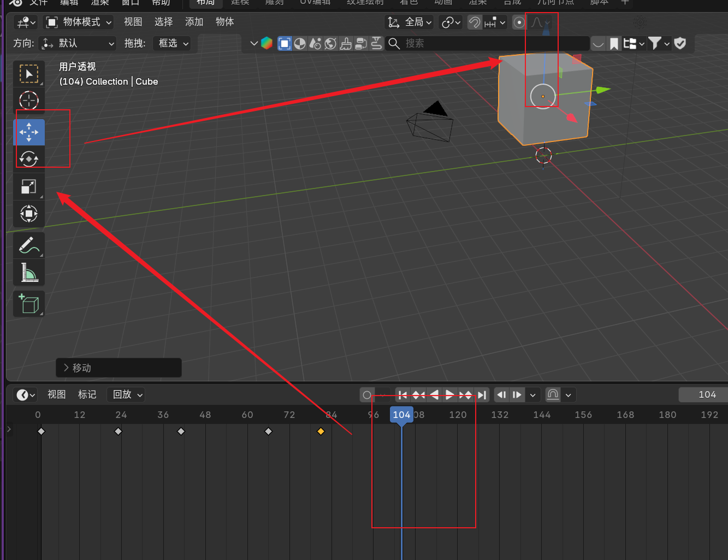Toggle the snapping magnet

coord(475,22)
